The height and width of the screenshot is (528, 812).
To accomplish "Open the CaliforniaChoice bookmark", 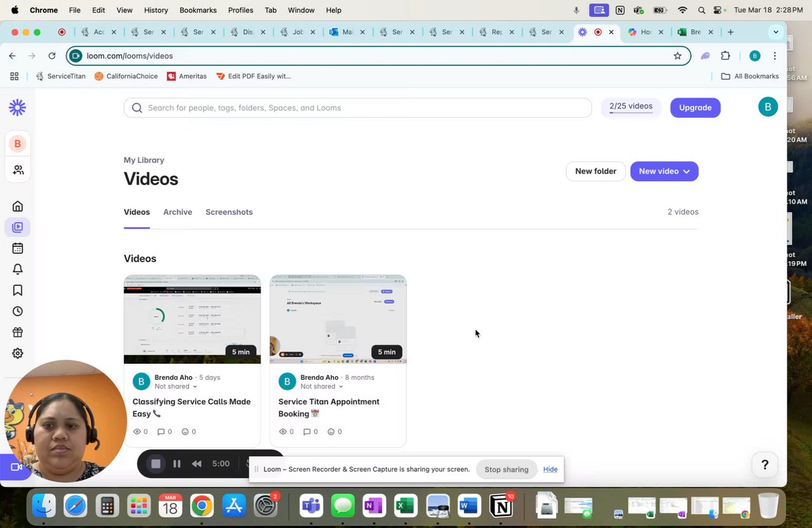I will [126, 76].
